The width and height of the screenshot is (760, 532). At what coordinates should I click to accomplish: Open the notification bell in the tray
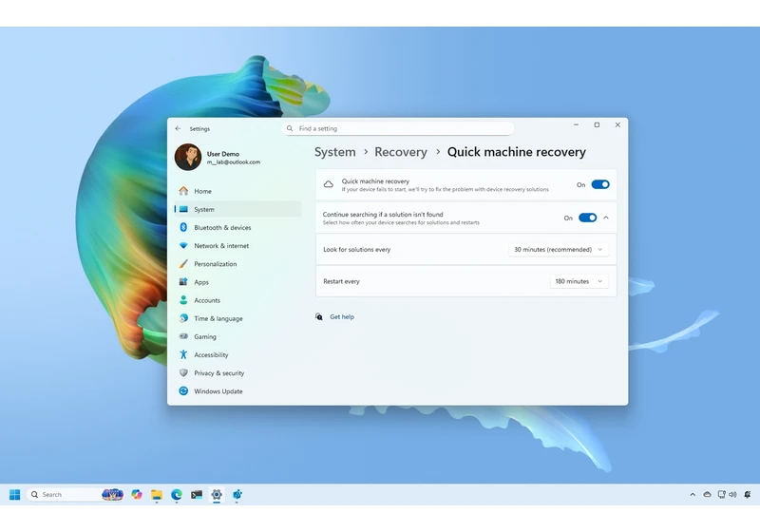[x=748, y=494]
